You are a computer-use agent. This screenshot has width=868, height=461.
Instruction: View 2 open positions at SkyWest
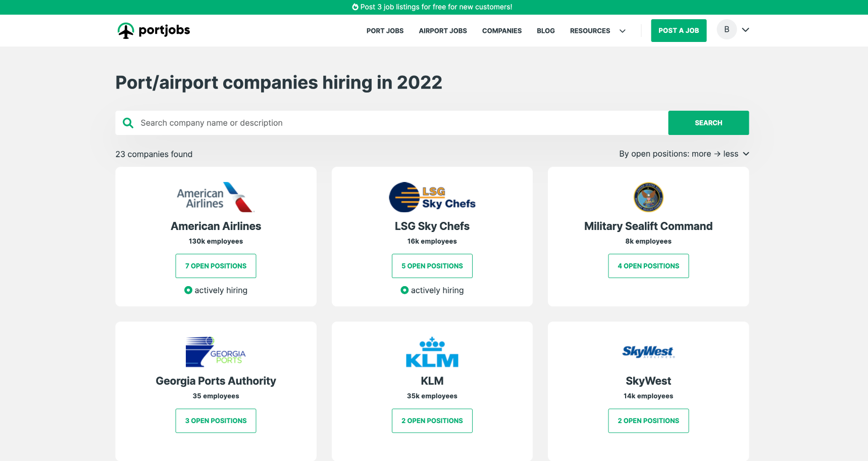(x=648, y=421)
